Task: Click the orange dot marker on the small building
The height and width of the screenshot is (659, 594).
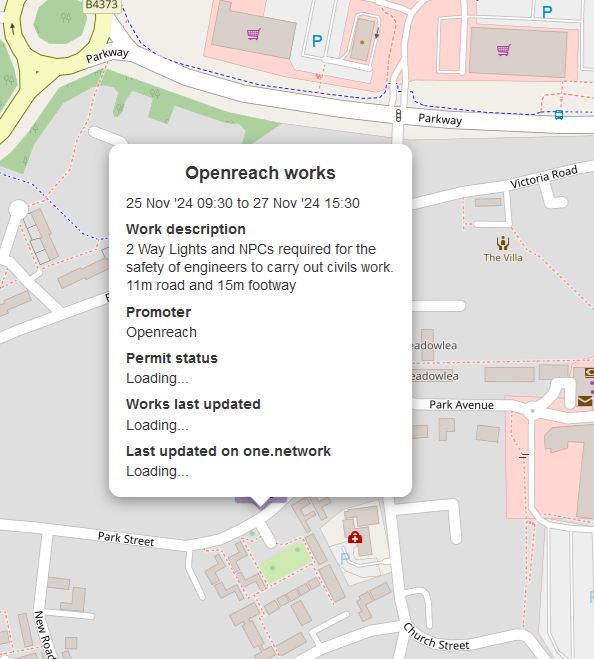Action: pos(362,42)
